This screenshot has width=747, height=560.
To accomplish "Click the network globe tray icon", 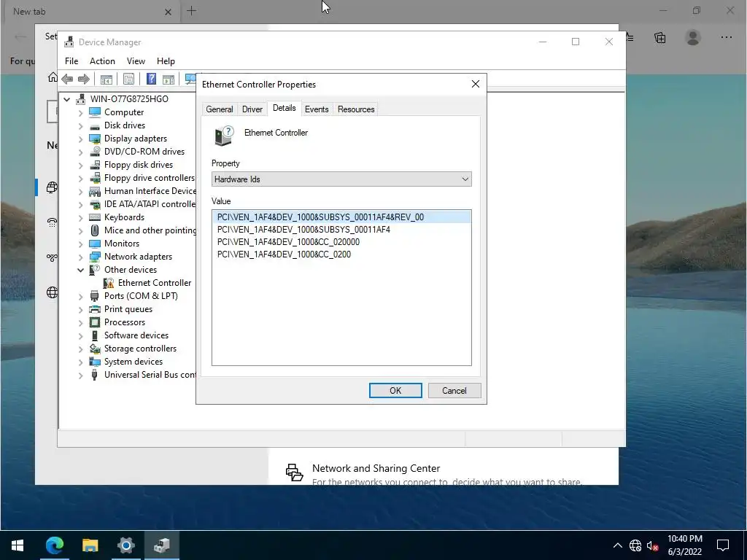I will coord(635,545).
